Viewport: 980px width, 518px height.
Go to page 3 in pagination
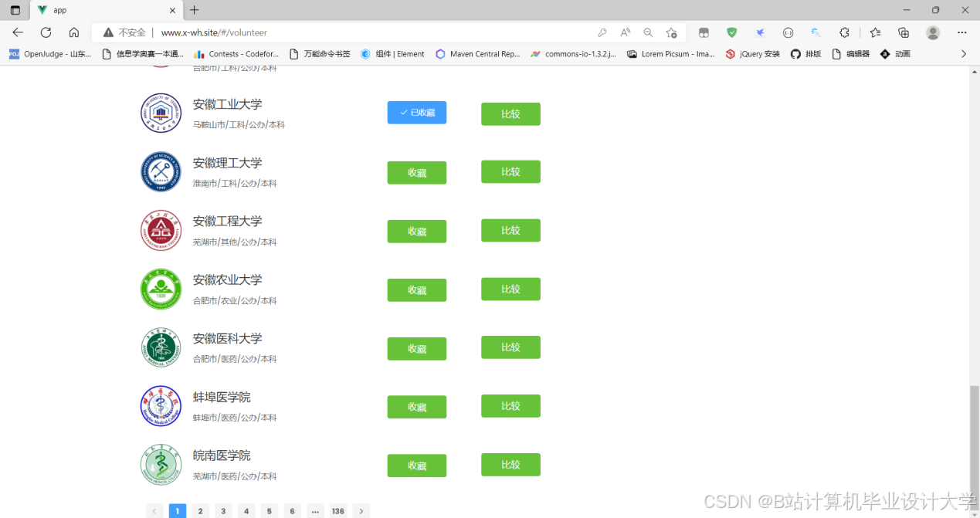click(223, 511)
